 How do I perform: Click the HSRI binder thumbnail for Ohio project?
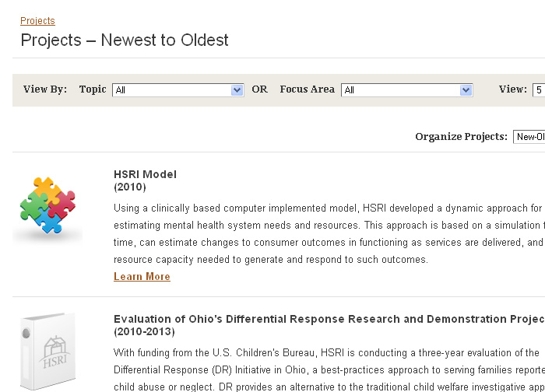tap(47, 352)
